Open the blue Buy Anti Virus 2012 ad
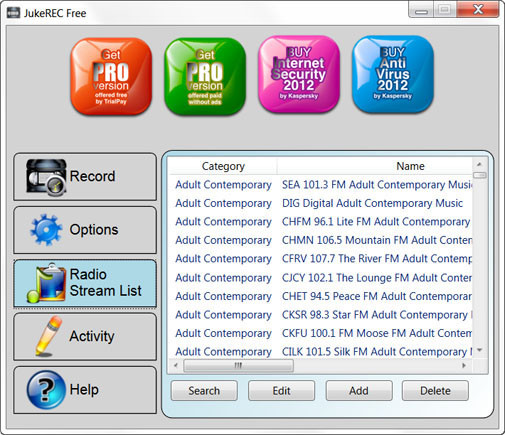505x435 pixels. [x=393, y=74]
